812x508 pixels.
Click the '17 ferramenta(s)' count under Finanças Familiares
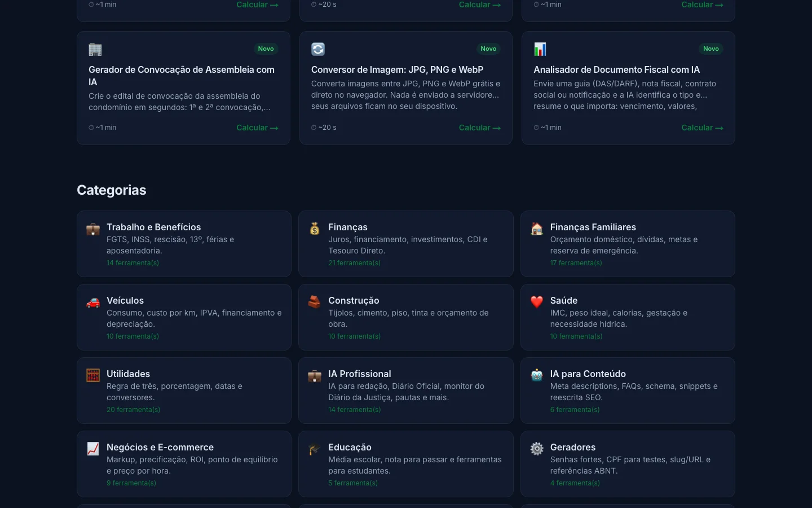point(576,263)
